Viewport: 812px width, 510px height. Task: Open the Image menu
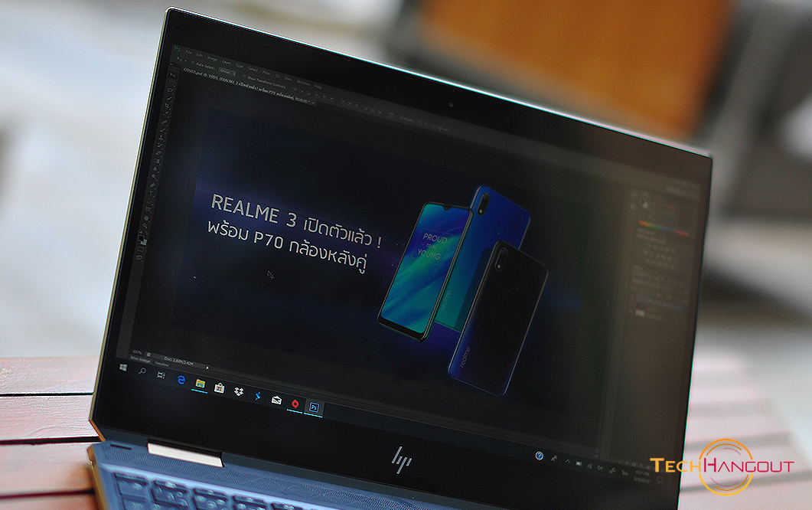(212, 58)
